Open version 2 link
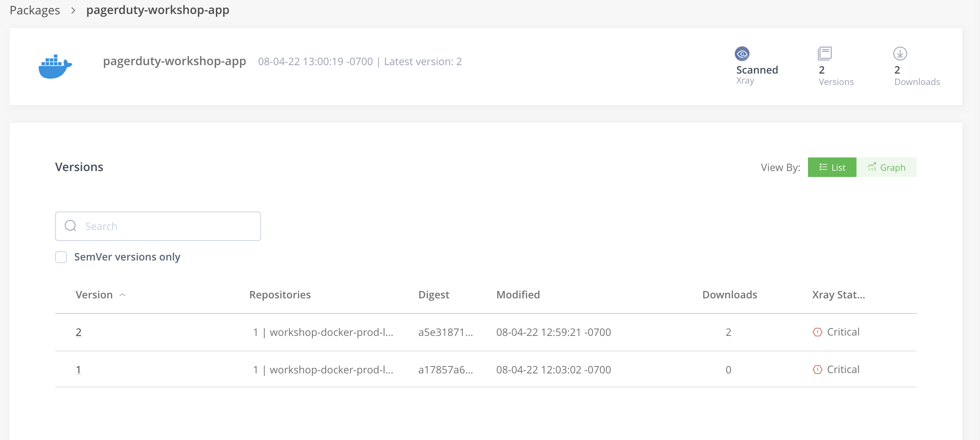The height and width of the screenshot is (440, 980). [x=78, y=332]
